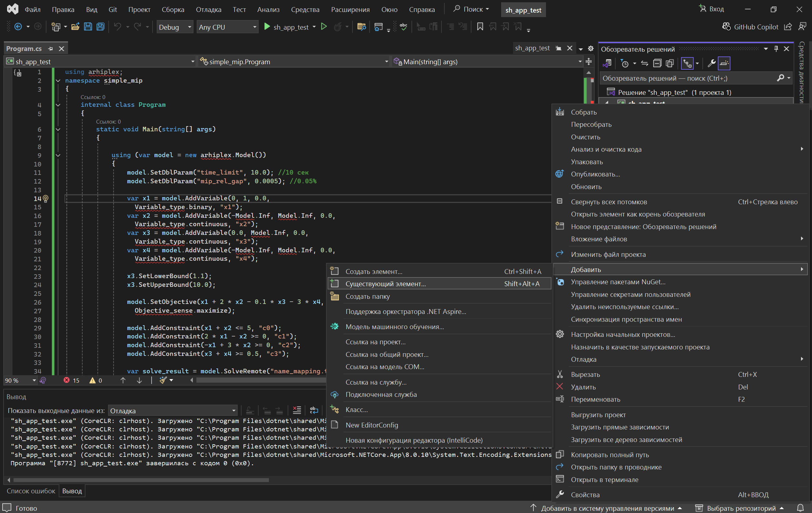Start debugging sh_app_test with green play button
This screenshot has height=513, width=812.
click(x=267, y=27)
